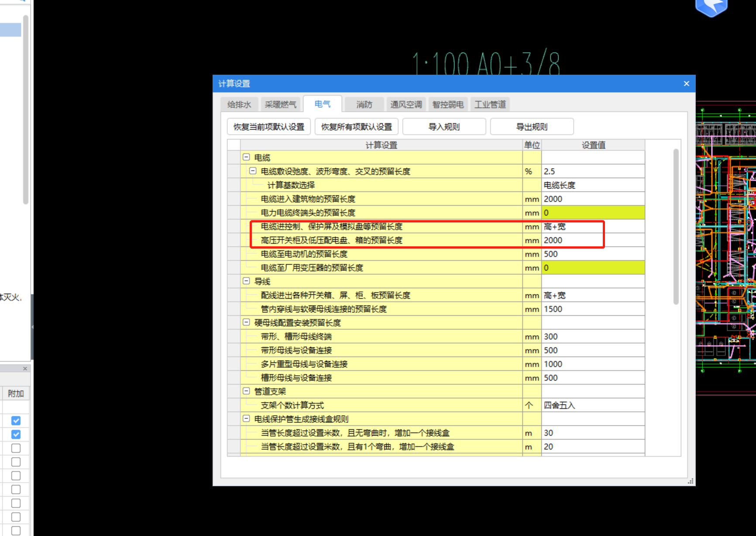This screenshot has height=536, width=756.
Task: Check the sixth checkbox in 附加 column
Action: [16, 489]
